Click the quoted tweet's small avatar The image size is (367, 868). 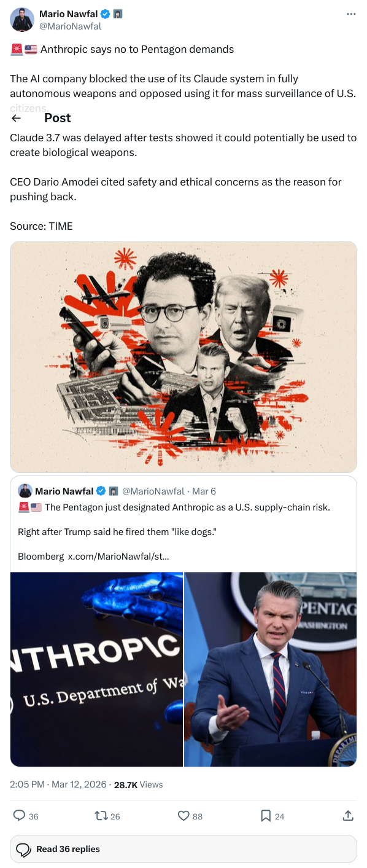(25, 491)
